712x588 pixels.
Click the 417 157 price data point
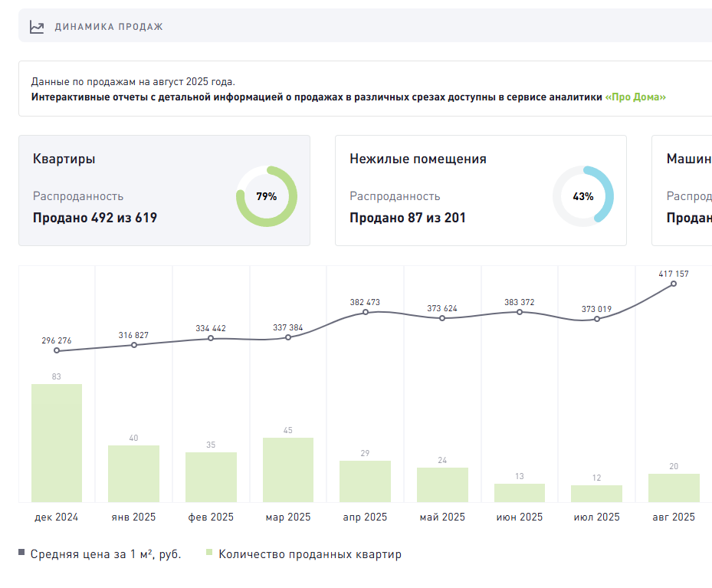click(x=674, y=284)
